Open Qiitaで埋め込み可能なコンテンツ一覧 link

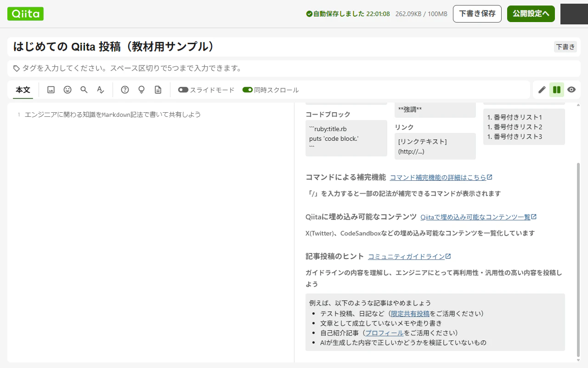[479, 217]
